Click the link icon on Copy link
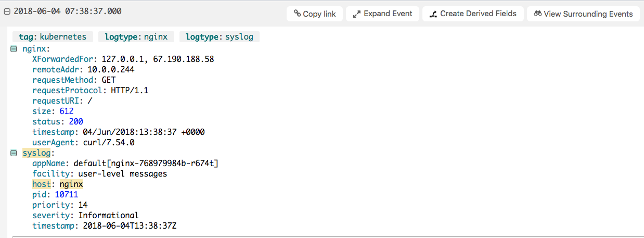The width and height of the screenshot is (644, 238). [297, 14]
